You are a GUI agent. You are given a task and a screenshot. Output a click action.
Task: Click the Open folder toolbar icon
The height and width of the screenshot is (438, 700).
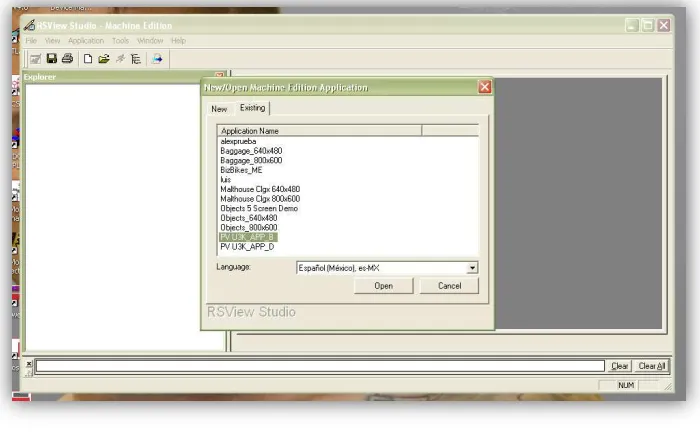click(x=104, y=58)
